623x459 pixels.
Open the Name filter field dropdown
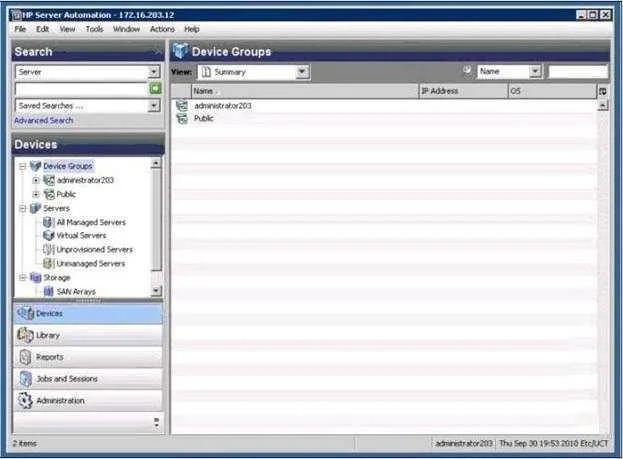click(x=536, y=72)
